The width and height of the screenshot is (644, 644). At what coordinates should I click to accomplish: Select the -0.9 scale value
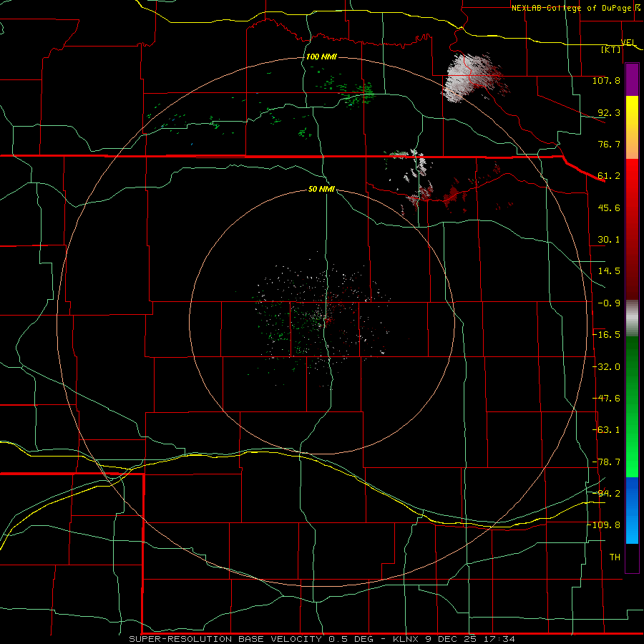pos(609,303)
